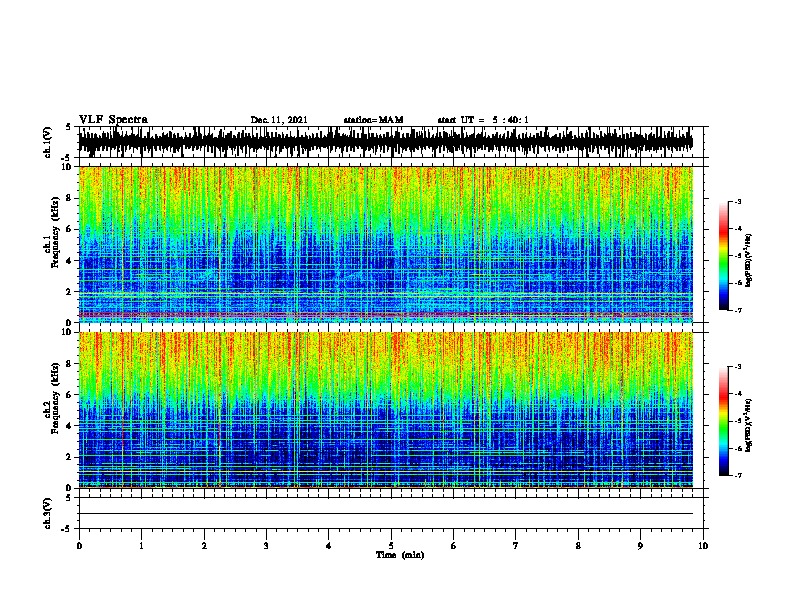Click the "-7" label on ch.1 color bar

[x=737, y=310]
